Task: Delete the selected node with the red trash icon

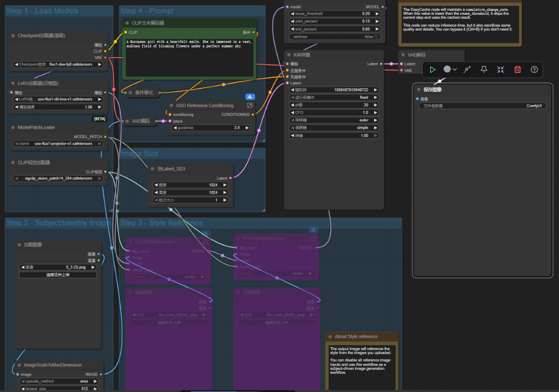Action: coord(518,70)
